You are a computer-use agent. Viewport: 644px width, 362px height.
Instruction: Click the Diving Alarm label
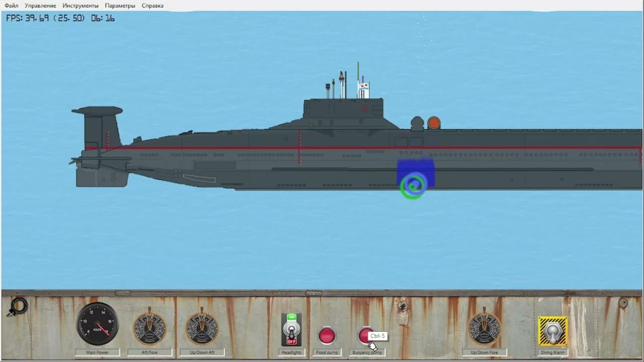click(553, 352)
